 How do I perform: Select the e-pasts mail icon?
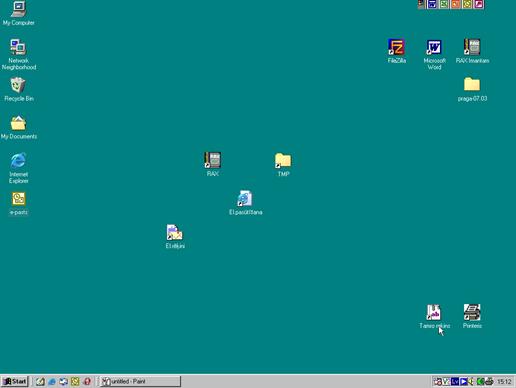point(18,203)
